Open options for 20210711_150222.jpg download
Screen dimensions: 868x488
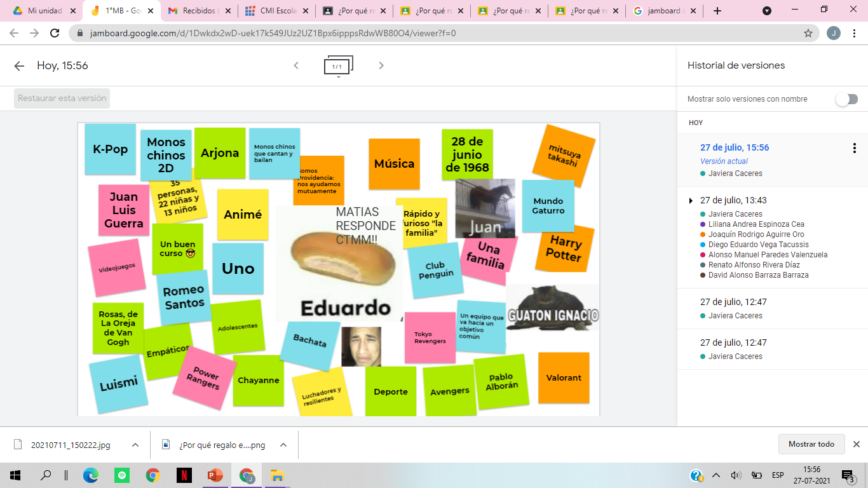135,445
